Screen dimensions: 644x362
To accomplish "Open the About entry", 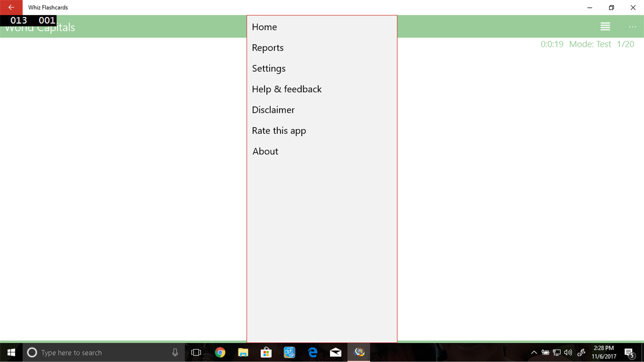I will (x=265, y=151).
